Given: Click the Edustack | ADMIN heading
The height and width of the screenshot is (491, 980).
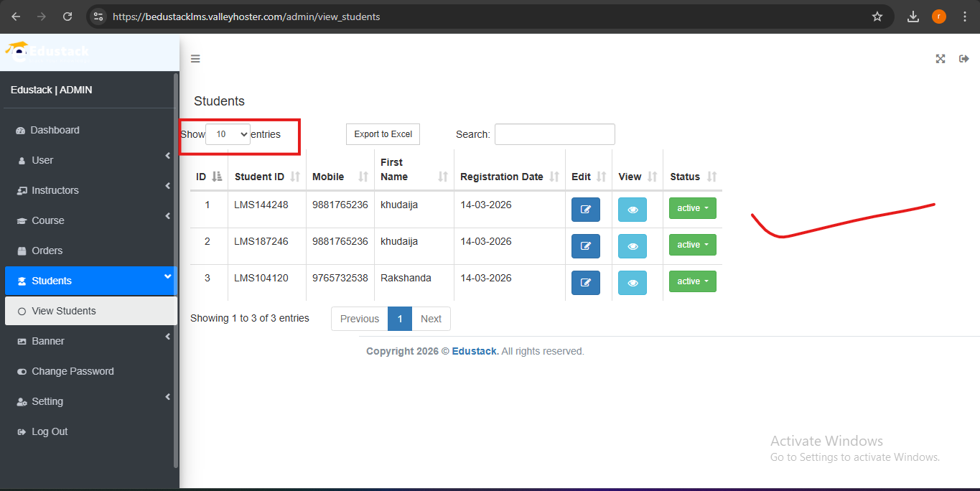Looking at the screenshot, I should 52,90.
